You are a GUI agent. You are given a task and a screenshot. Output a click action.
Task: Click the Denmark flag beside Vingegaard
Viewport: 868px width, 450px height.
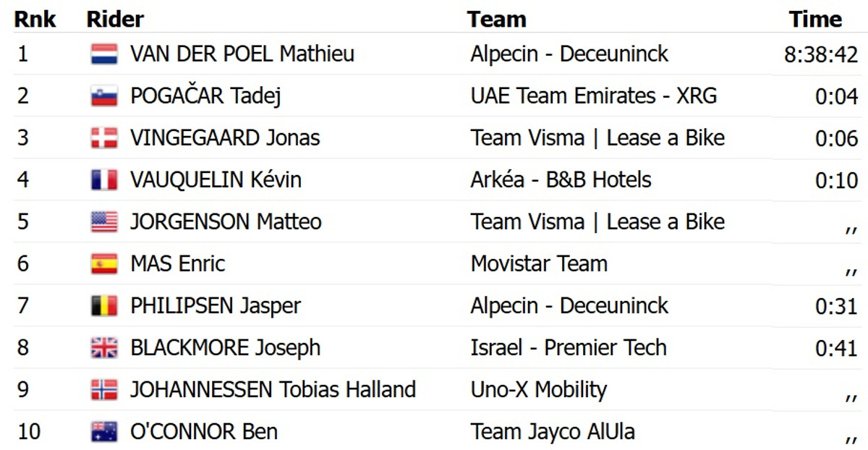(104, 138)
